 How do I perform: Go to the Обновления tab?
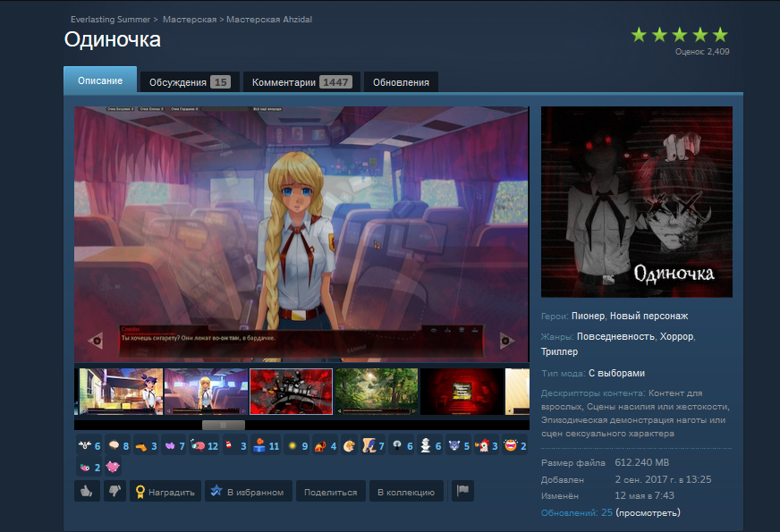pos(401,82)
